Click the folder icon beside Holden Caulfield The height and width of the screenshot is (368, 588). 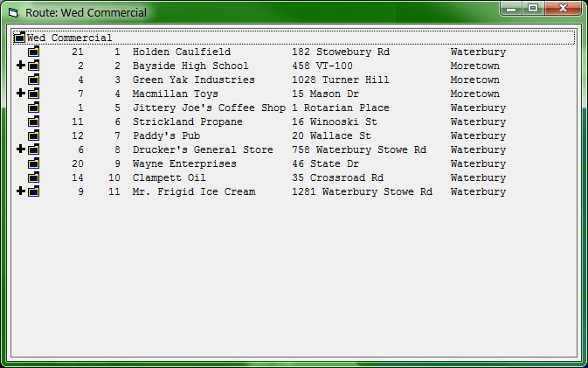tap(34, 52)
